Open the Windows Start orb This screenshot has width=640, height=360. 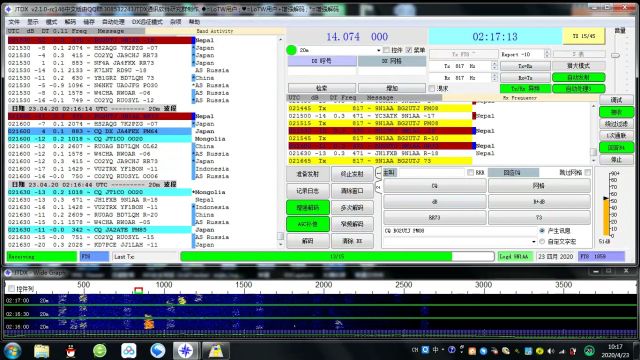point(13,351)
